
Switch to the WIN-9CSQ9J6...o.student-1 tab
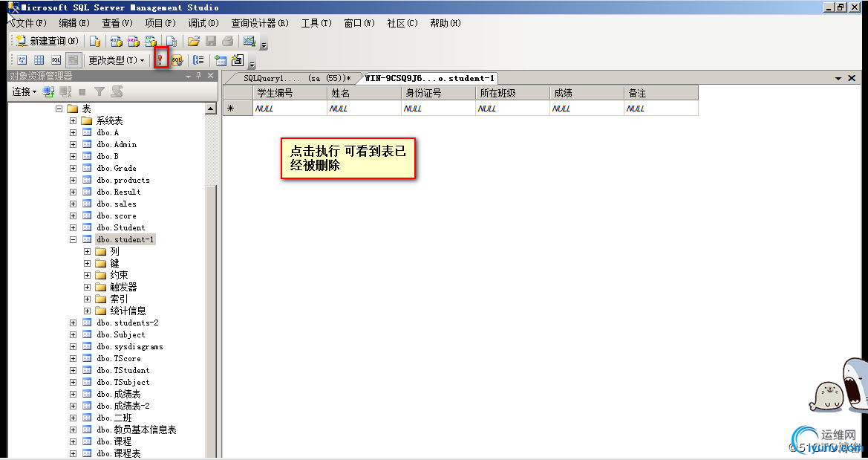tap(429, 78)
